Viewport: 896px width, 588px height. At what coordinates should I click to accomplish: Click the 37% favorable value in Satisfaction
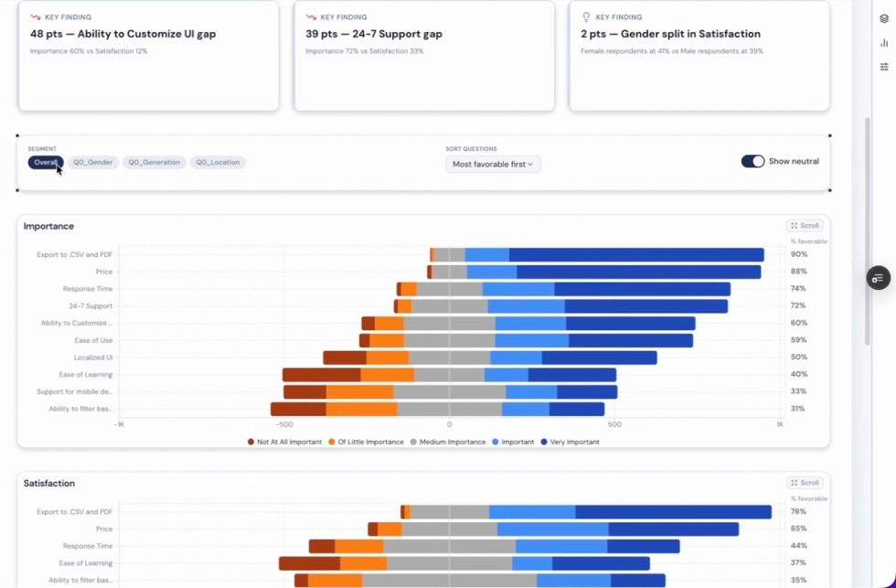click(x=798, y=563)
